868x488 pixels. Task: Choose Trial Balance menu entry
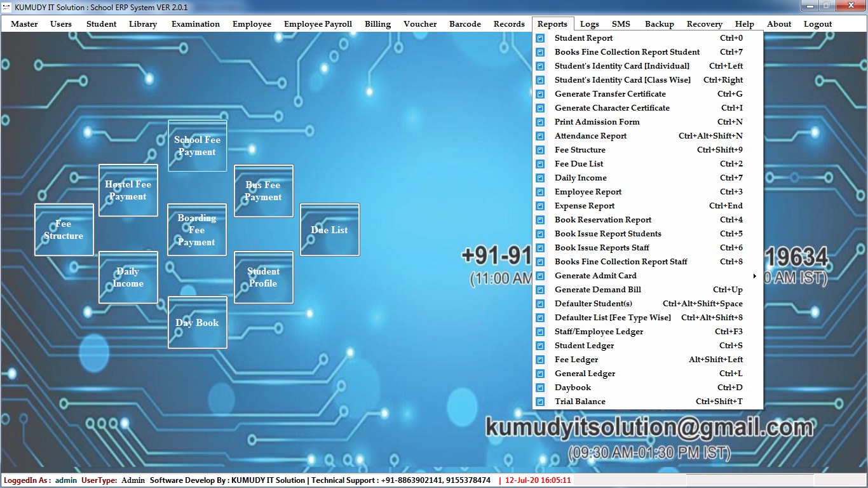click(580, 402)
